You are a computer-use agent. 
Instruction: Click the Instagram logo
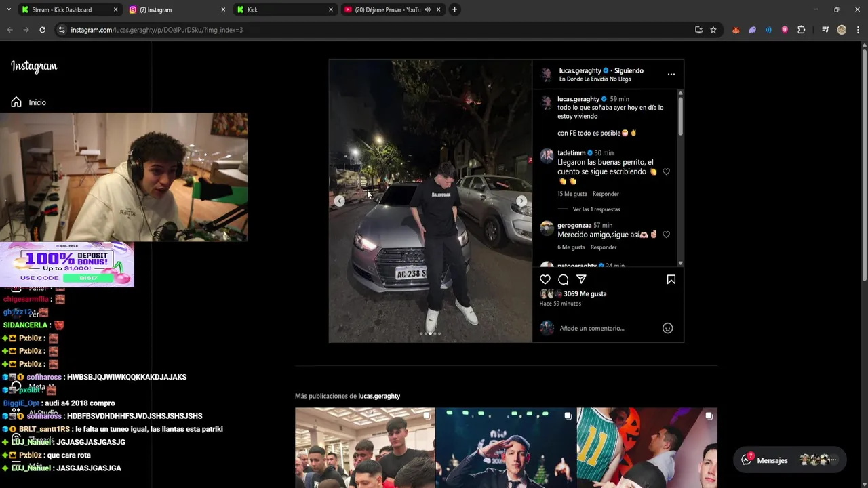(x=34, y=66)
